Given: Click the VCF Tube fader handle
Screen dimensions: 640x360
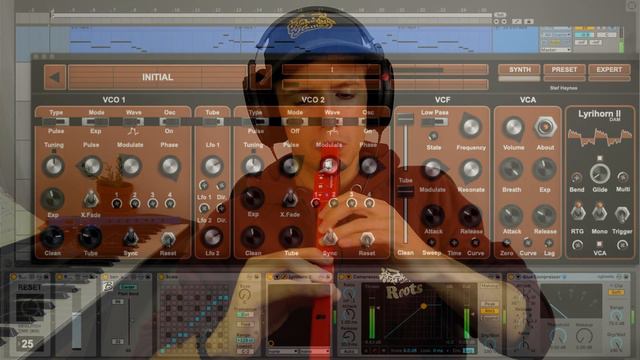Looking at the screenshot, I should pos(405,120).
